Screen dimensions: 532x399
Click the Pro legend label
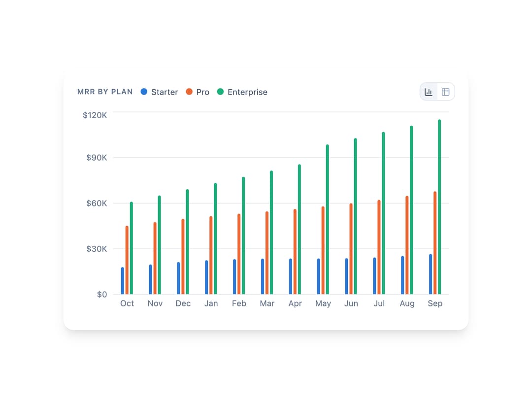pyautogui.click(x=202, y=92)
